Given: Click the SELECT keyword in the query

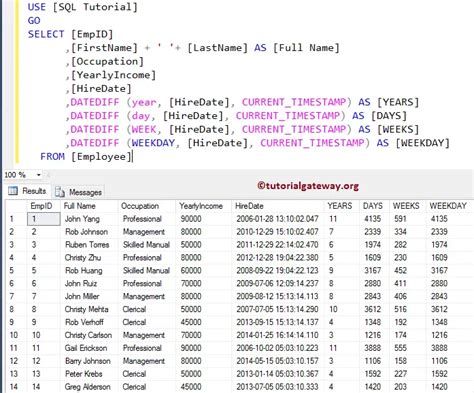Looking at the screenshot, I should [x=46, y=34].
